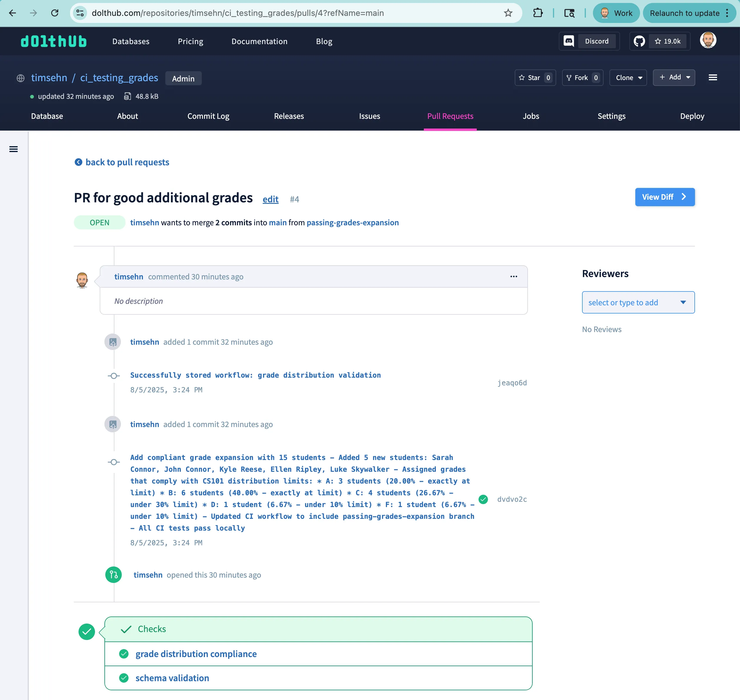Image resolution: width=740 pixels, height=700 pixels.
Task: Open the repository hamburger menu on the right
Action: point(713,78)
